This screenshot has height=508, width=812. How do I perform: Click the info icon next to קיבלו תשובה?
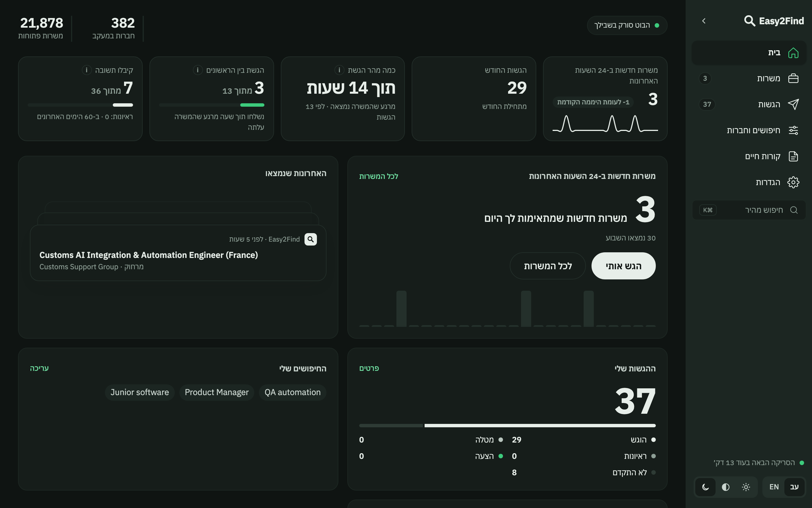click(x=87, y=70)
